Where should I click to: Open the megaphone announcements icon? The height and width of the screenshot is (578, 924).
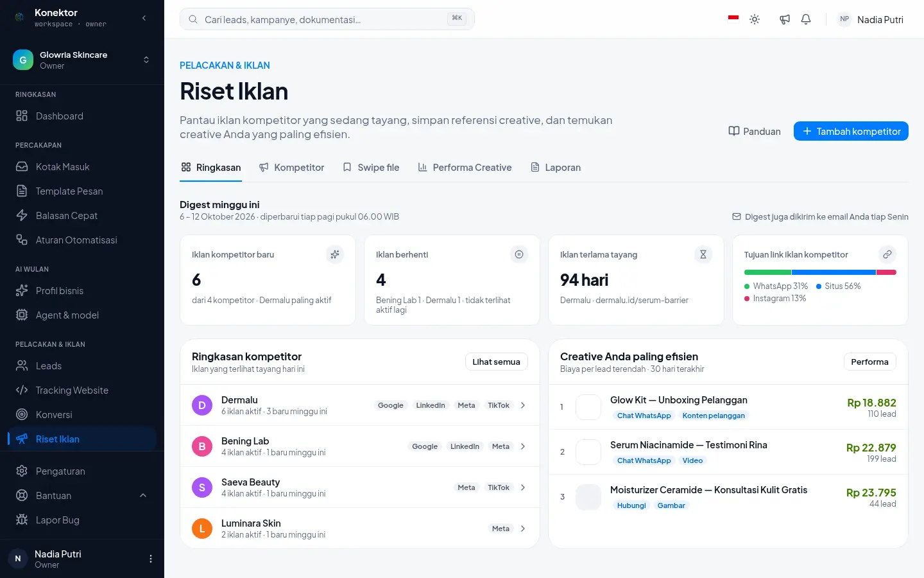click(784, 19)
